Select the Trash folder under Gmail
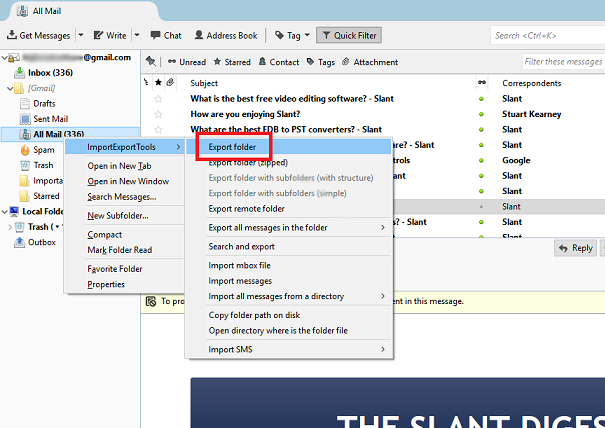 pyautogui.click(x=43, y=165)
